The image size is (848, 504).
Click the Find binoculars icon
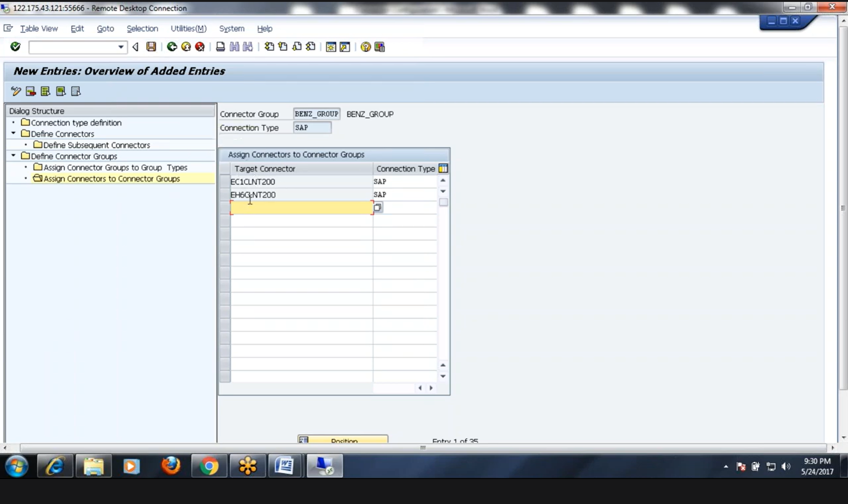click(x=234, y=47)
